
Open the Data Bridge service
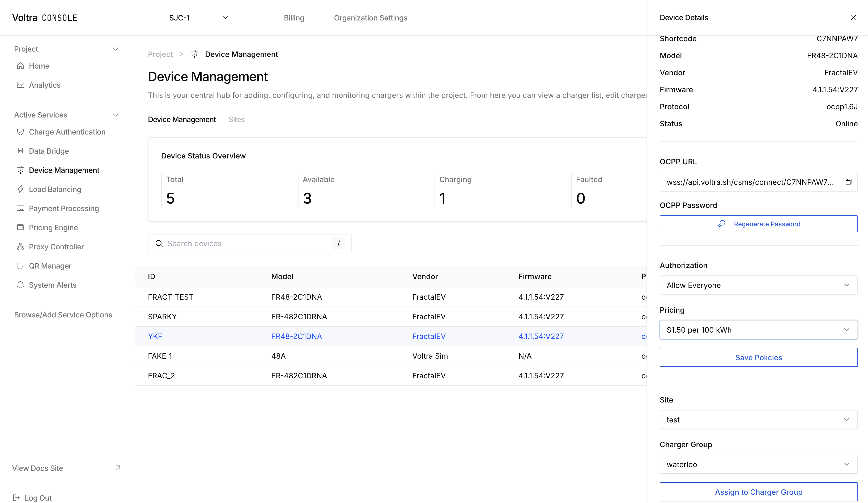(49, 151)
